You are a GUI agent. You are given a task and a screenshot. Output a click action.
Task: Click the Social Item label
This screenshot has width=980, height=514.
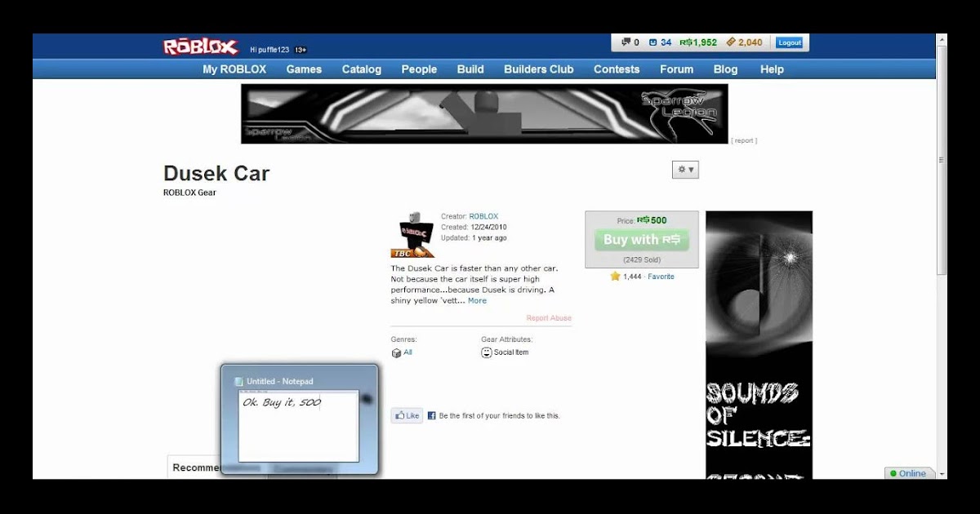click(511, 352)
